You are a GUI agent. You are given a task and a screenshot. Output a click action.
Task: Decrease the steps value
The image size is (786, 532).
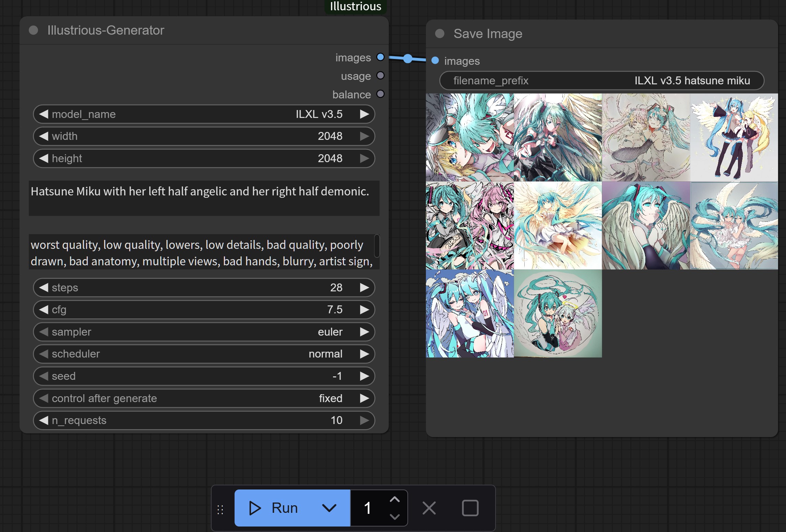[x=44, y=288]
